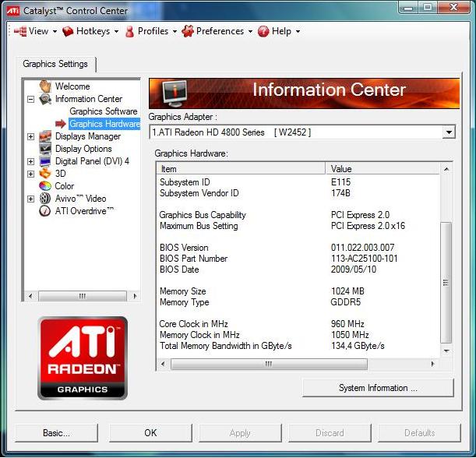
Task: Open the Hotkeys menu
Action: coord(90,31)
